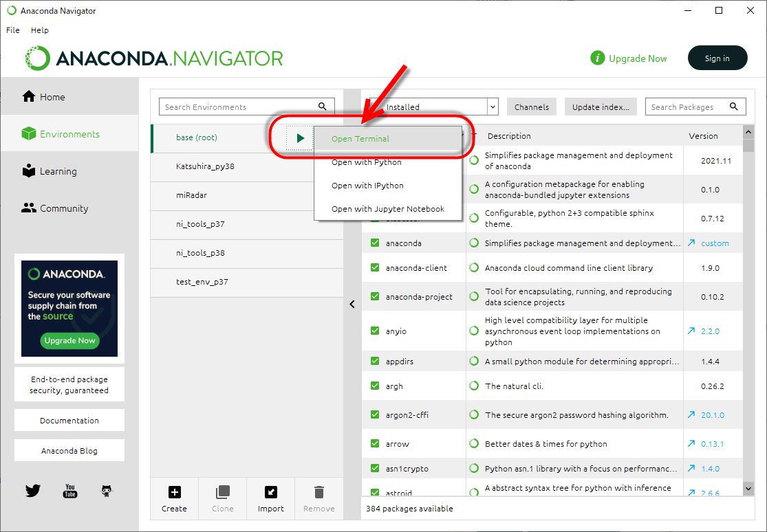Remove the selected environment

coord(319,499)
